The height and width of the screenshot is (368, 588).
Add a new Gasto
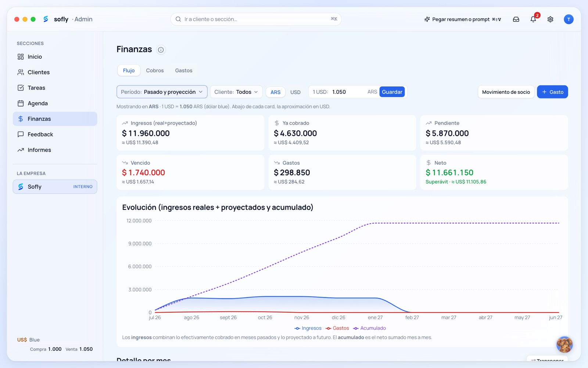552,92
